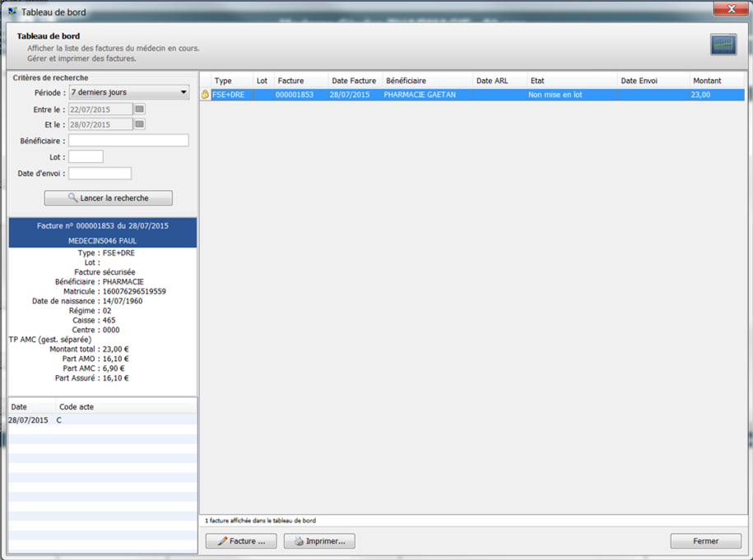Click the '23,00' amount cell
Image resolution: width=753 pixels, height=560 pixels.
(717, 95)
